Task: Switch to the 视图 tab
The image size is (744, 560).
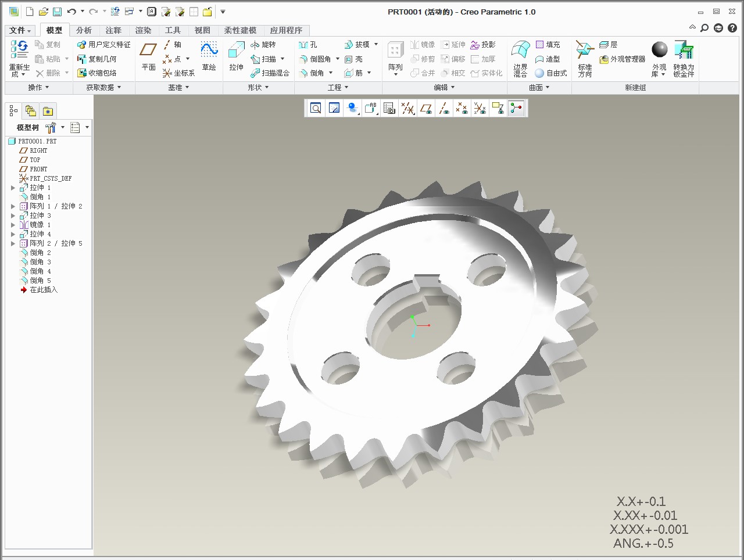Action: point(202,30)
